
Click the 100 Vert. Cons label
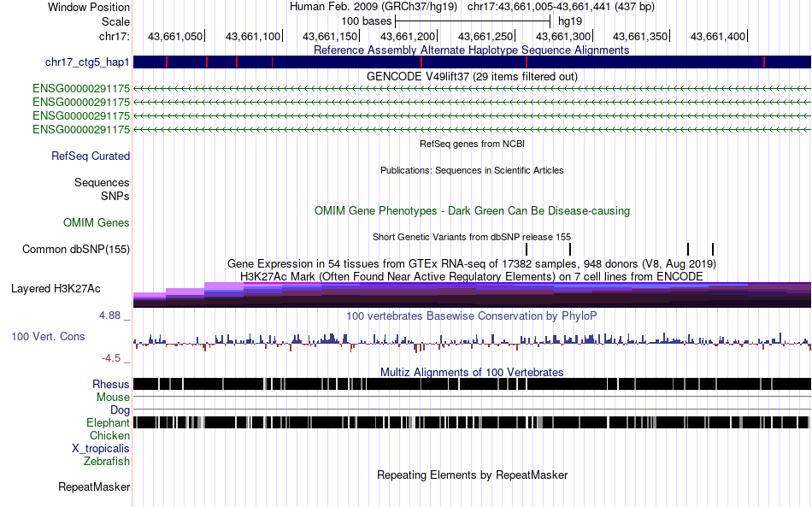[x=48, y=337]
